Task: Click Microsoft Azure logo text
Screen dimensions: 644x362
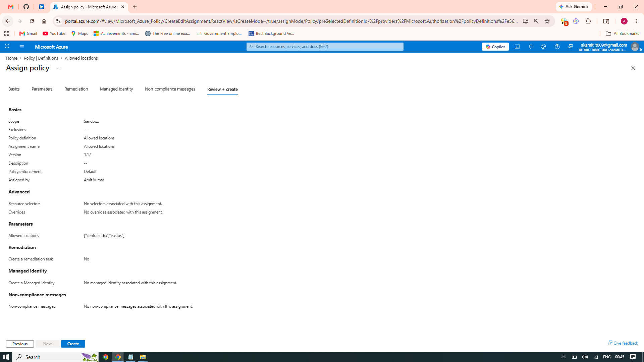Action: (51, 47)
